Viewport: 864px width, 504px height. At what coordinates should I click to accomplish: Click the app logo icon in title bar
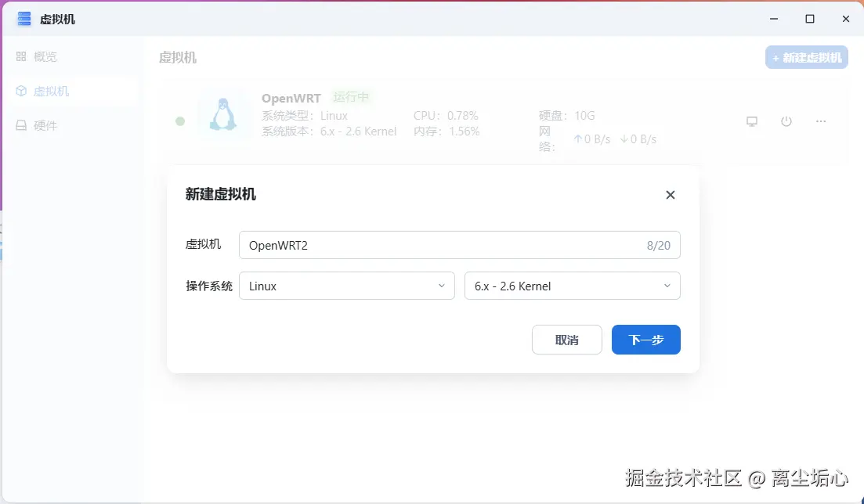(x=23, y=19)
